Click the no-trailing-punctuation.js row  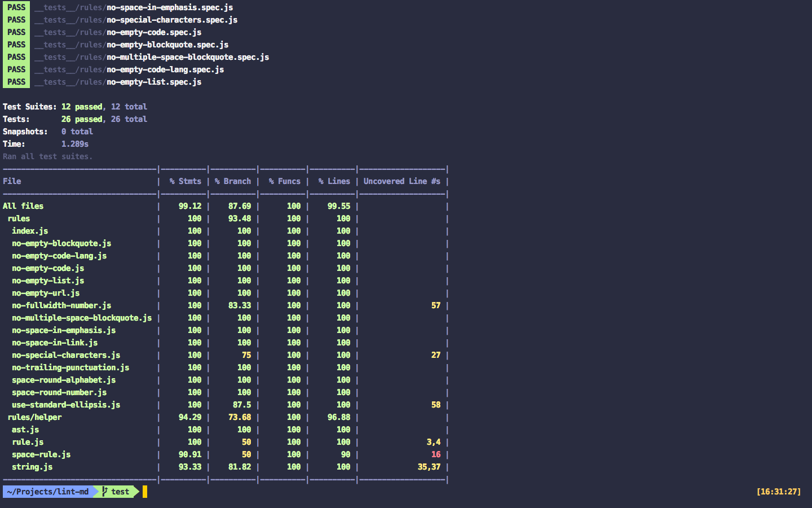pos(226,367)
